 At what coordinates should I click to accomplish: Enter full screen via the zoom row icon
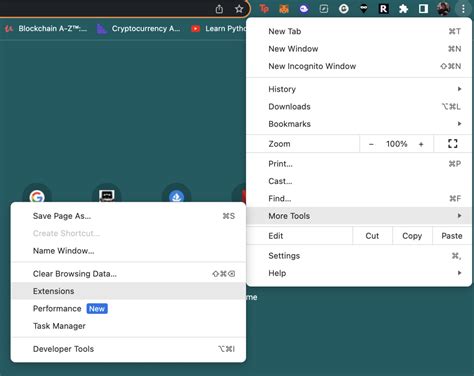[x=453, y=144]
